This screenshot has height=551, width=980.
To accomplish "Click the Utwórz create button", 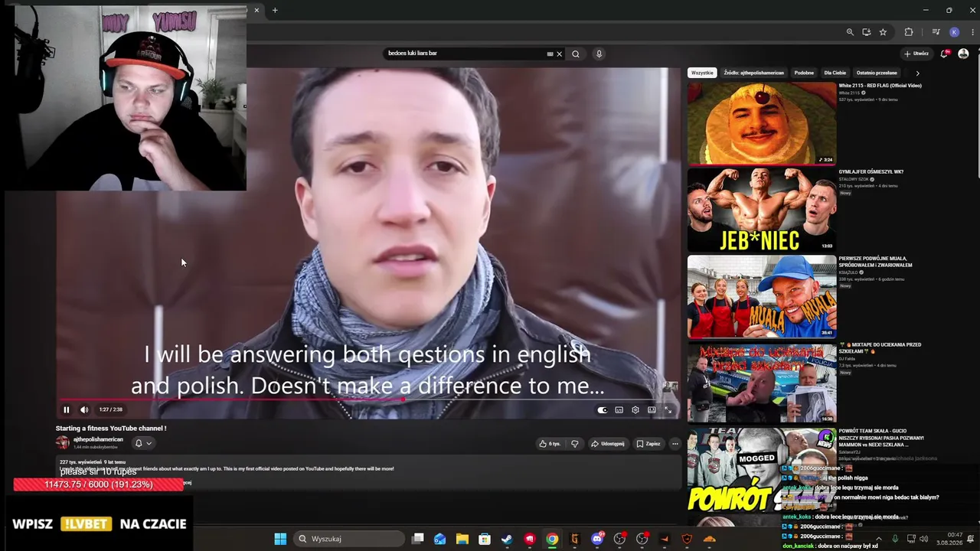I will pos(916,54).
